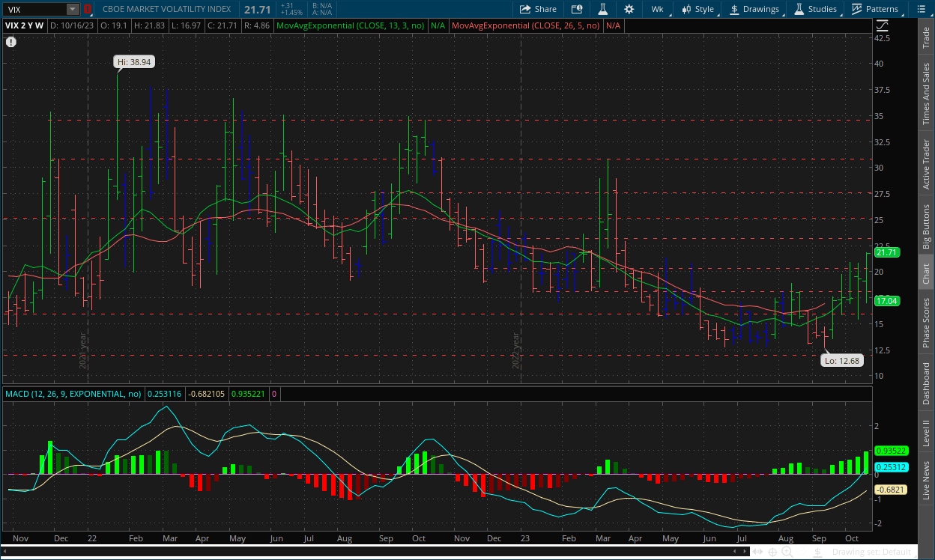Click the 21.71 current price tag on axis
The height and width of the screenshot is (560, 935).
(x=886, y=253)
